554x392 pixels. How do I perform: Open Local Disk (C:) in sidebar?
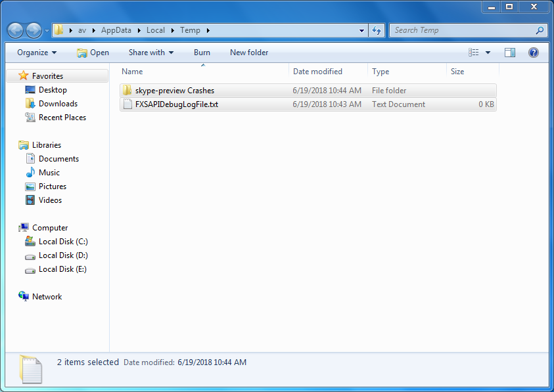(63, 242)
